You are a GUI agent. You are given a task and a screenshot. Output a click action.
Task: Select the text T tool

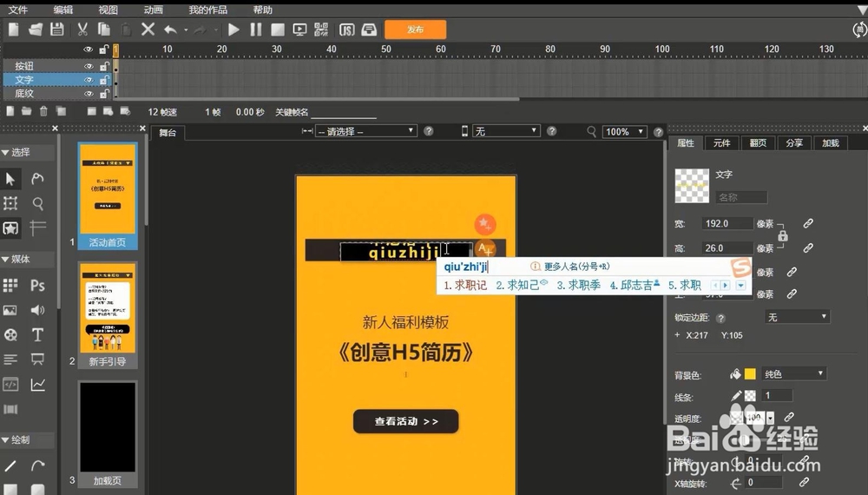point(37,334)
